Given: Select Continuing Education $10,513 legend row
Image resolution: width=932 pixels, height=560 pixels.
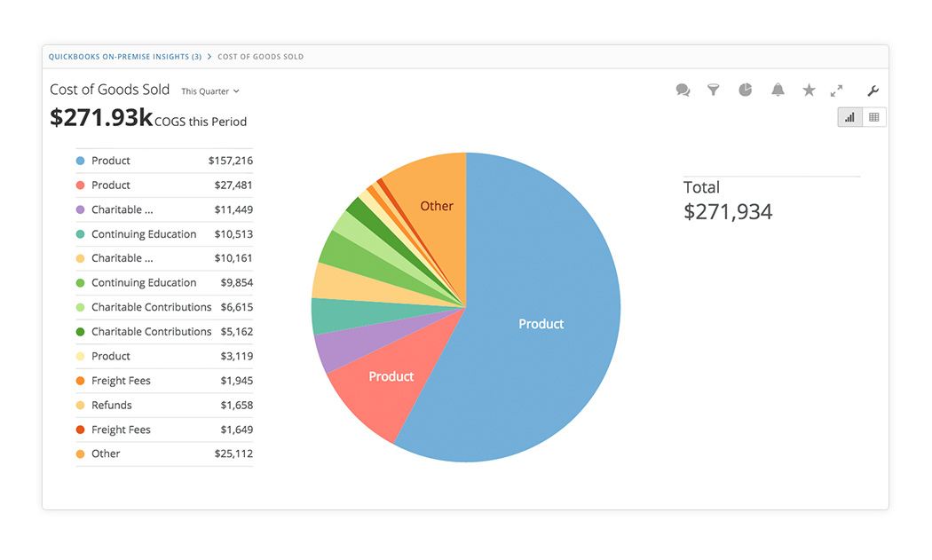Looking at the screenshot, I should (x=164, y=234).
